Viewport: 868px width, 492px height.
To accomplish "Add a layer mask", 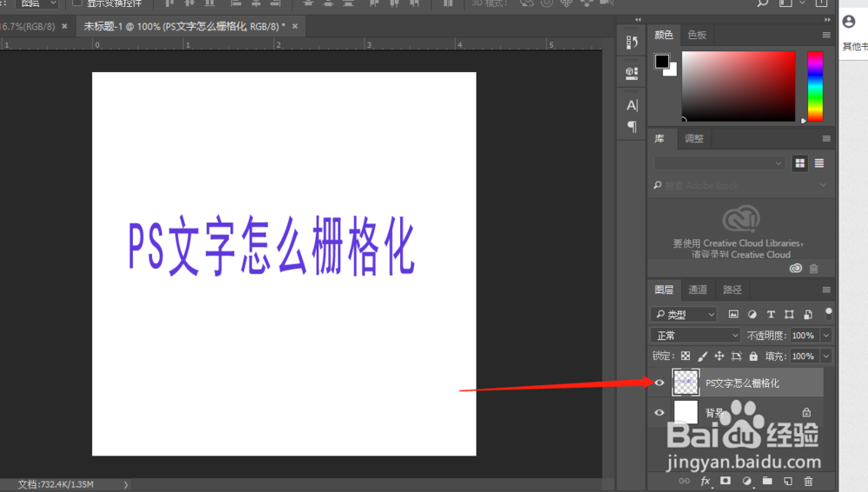I will pos(726,481).
